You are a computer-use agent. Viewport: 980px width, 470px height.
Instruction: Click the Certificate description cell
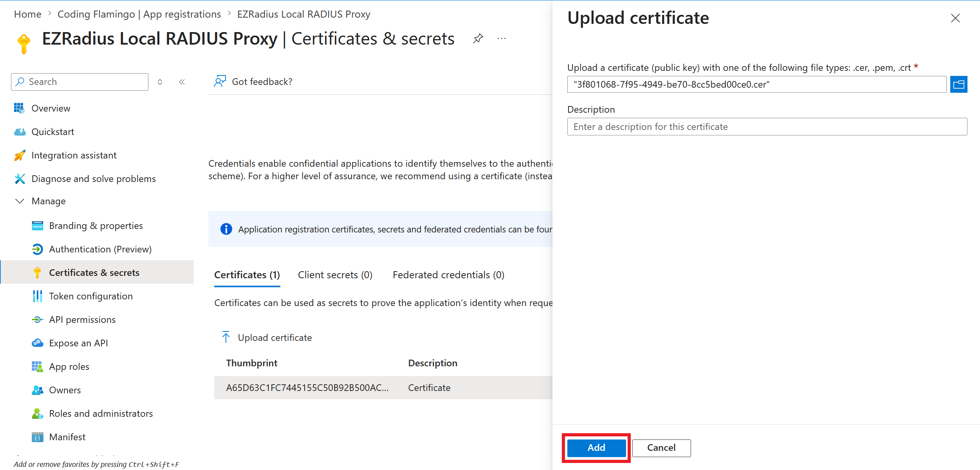[429, 388]
